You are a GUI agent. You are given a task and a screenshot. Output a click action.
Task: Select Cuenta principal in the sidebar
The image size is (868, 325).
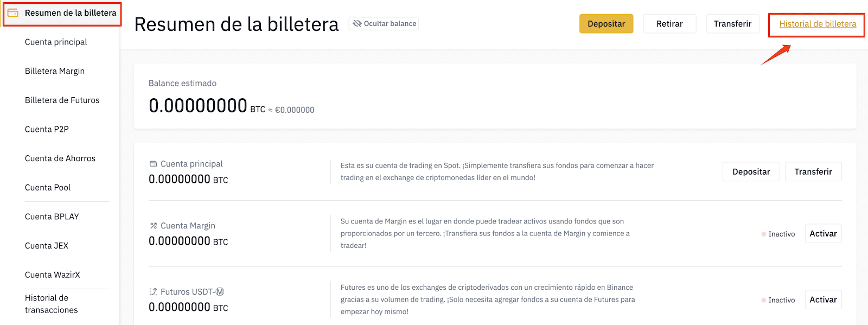point(56,42)
